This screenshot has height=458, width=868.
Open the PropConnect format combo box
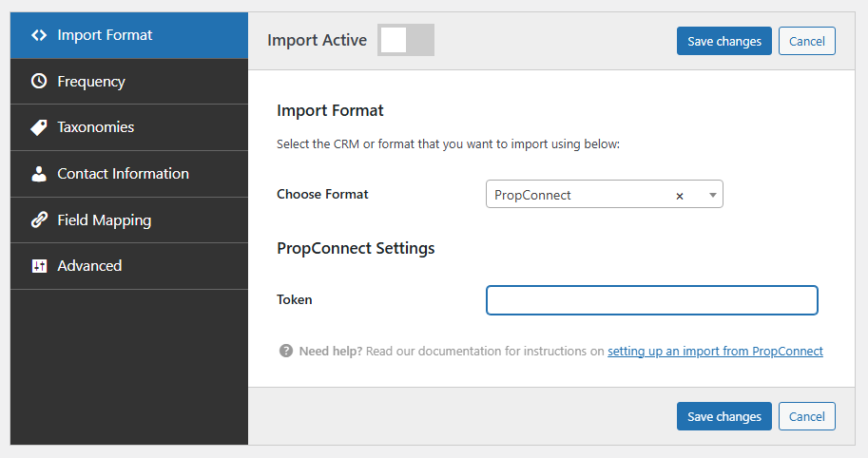580,195
